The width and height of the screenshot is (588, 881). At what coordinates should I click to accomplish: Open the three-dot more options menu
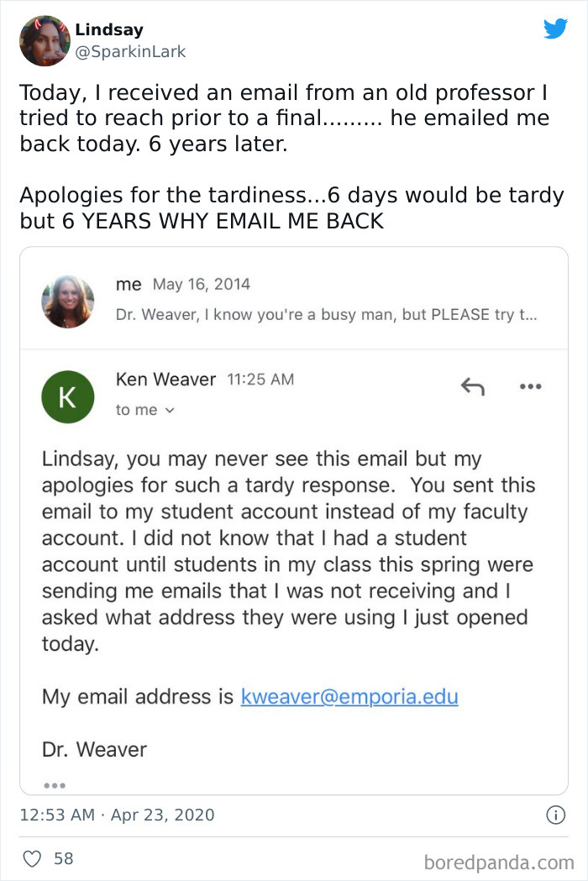tap(530, 387)
